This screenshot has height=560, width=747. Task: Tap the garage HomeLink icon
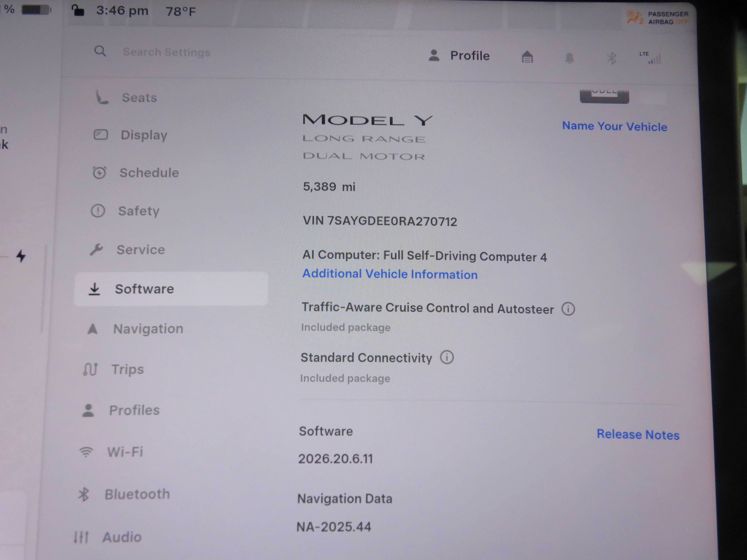[527, 57]
